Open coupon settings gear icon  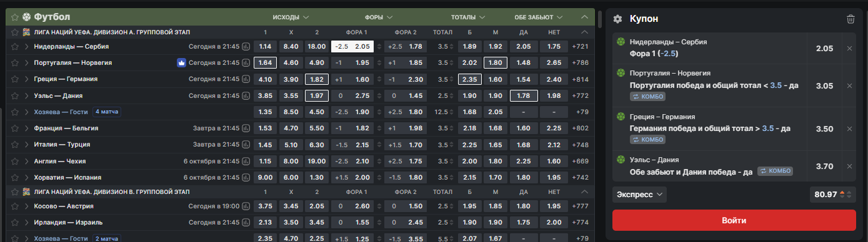tap(617, 19)
